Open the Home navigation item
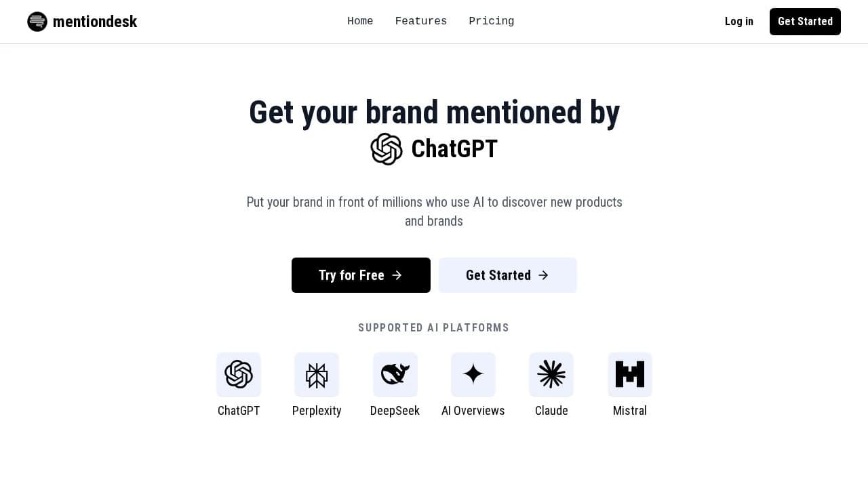This screenshot has width=868, height=488. click(360, 21)
